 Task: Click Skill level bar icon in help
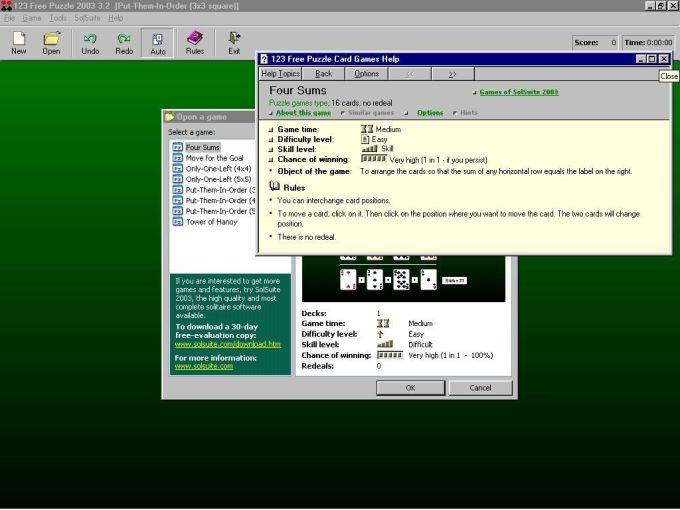pos(369,149)
